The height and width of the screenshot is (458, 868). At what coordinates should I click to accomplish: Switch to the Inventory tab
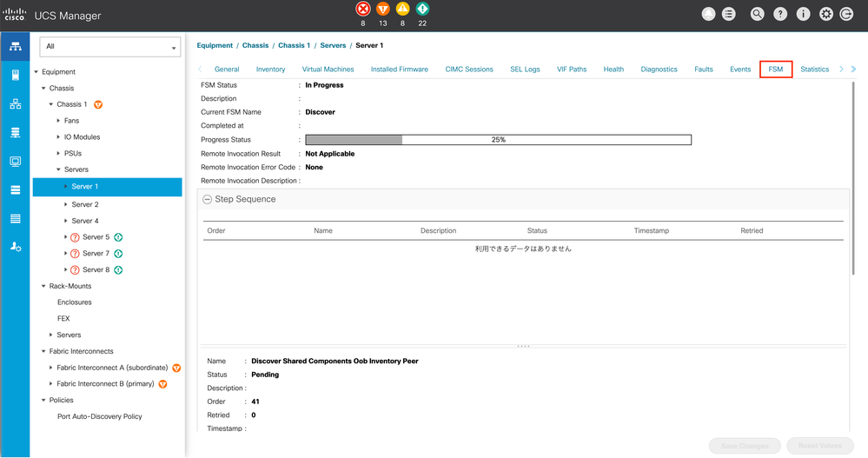(271, 70)
